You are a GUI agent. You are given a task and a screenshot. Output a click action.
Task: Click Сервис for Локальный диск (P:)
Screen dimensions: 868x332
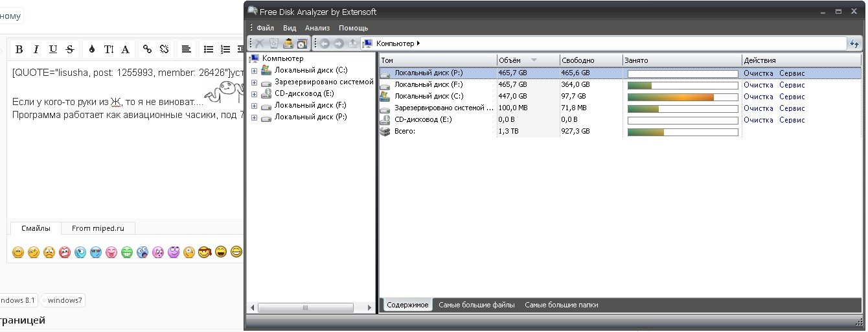792,73
